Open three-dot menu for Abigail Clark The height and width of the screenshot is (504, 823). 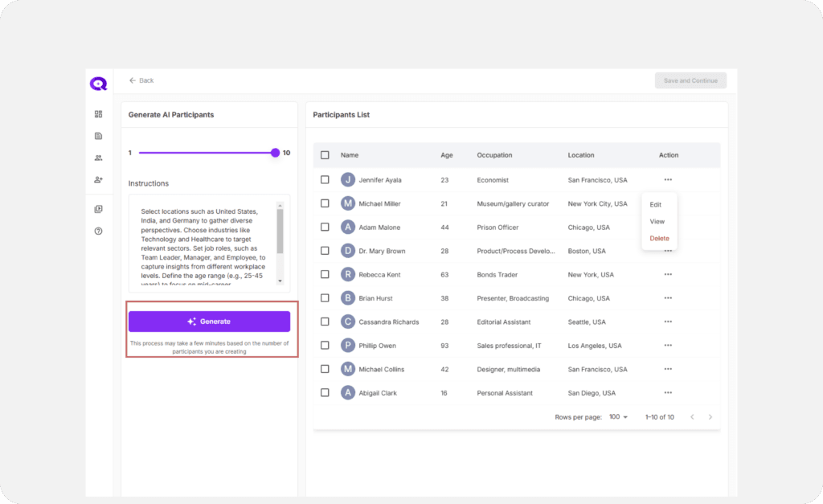tap(668, 392)
